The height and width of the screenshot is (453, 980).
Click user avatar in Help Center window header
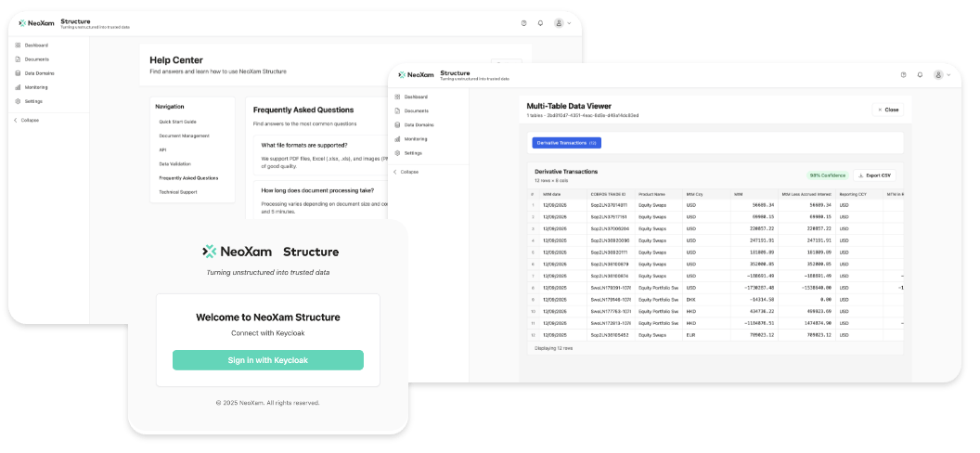point(559,23)
